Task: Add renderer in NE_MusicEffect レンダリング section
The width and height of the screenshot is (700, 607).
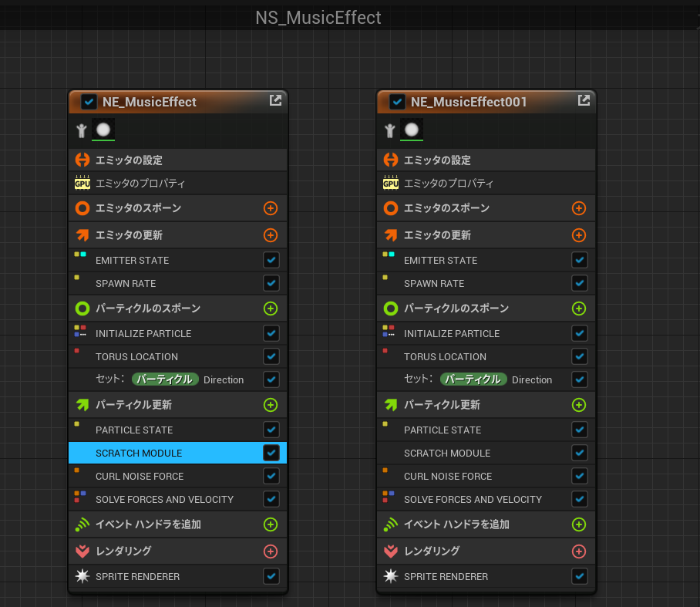Action: (271, 551)
